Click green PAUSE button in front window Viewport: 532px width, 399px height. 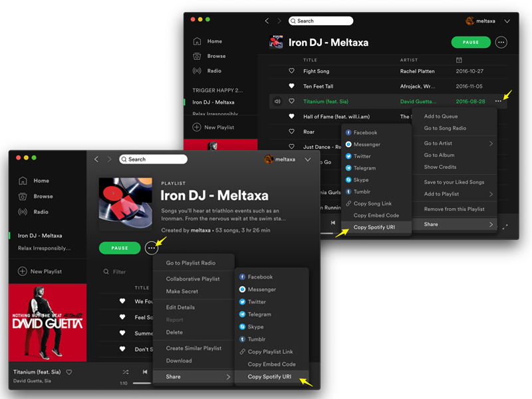(120, 248)
